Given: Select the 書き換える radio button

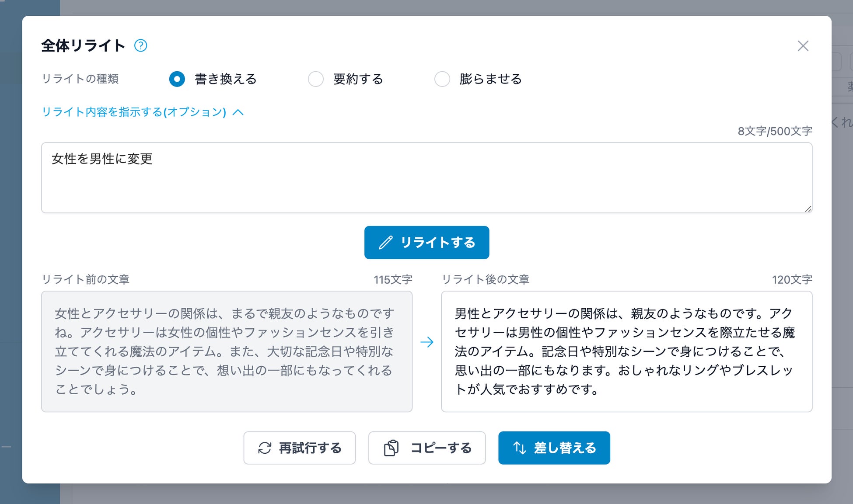Looking at the screenshot, I should [x=177, y=79].
